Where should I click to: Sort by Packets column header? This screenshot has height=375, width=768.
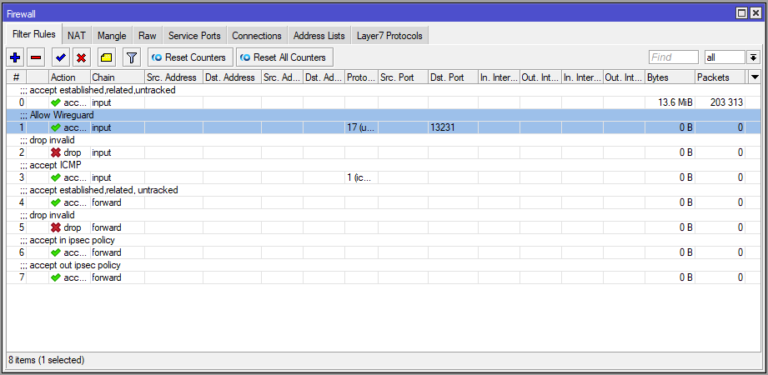[x=720, y=77]
